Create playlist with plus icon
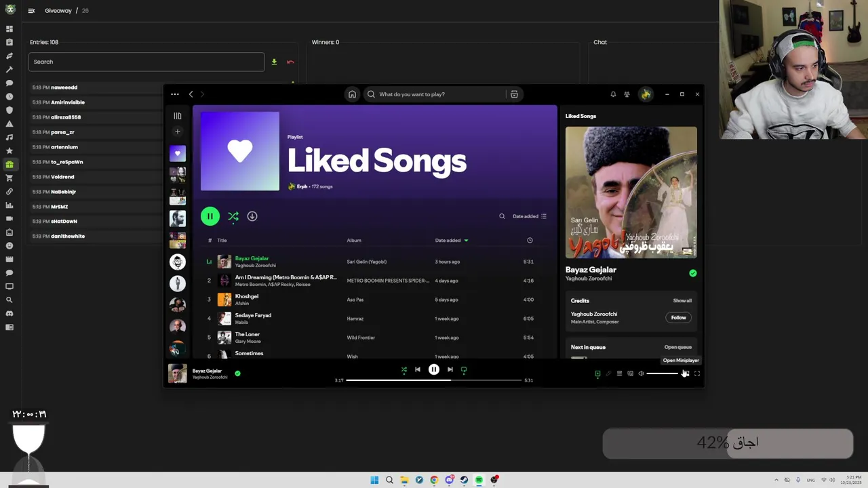Image resolution: width=868 pixels, height=488 pixels. click(x=178, y=131)
